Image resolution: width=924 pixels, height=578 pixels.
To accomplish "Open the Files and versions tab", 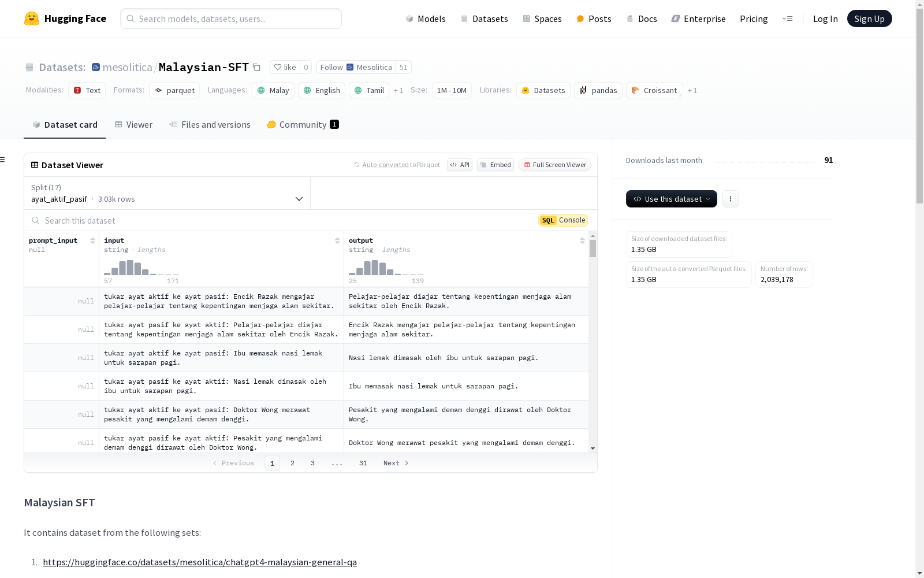I will click(210, 125).
